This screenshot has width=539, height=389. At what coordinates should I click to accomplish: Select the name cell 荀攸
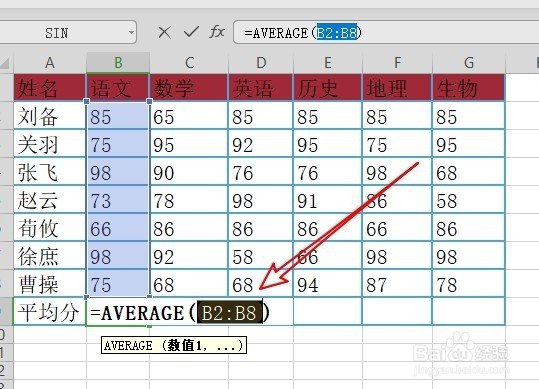[50, 228]
